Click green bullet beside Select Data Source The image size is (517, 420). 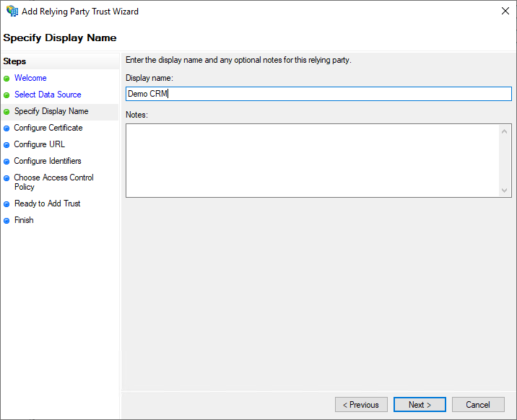[x=6, y=95]
